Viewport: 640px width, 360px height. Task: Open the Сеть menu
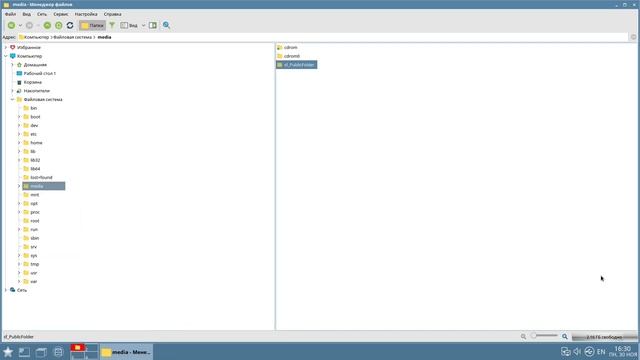pos(42,14)
